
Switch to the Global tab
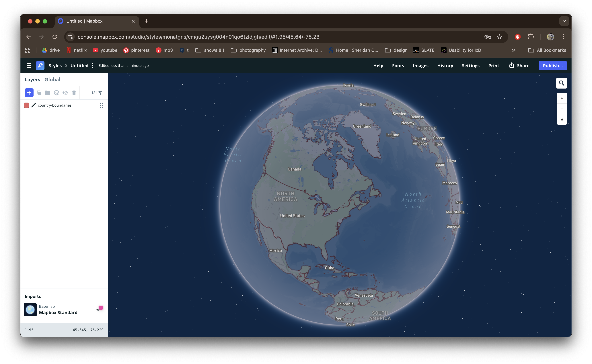52,79
